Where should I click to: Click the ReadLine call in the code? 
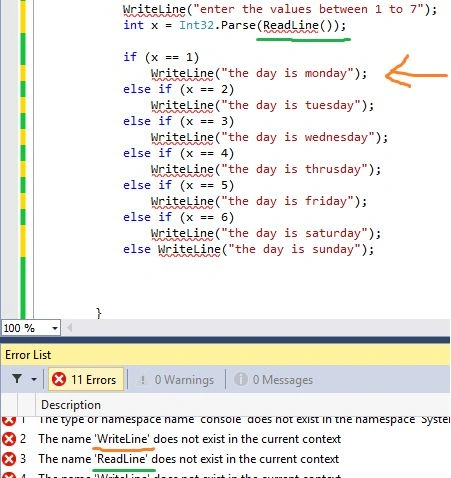click(x=291, y=25)
